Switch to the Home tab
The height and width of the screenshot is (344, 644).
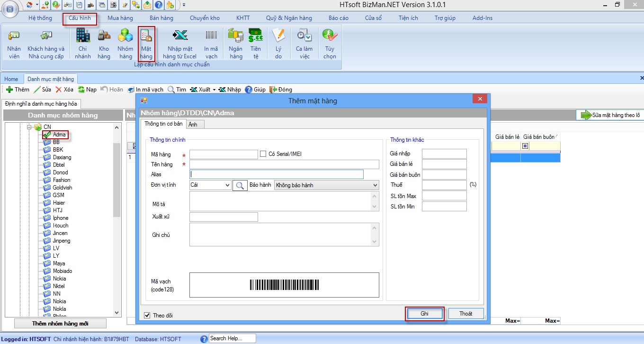11,79
